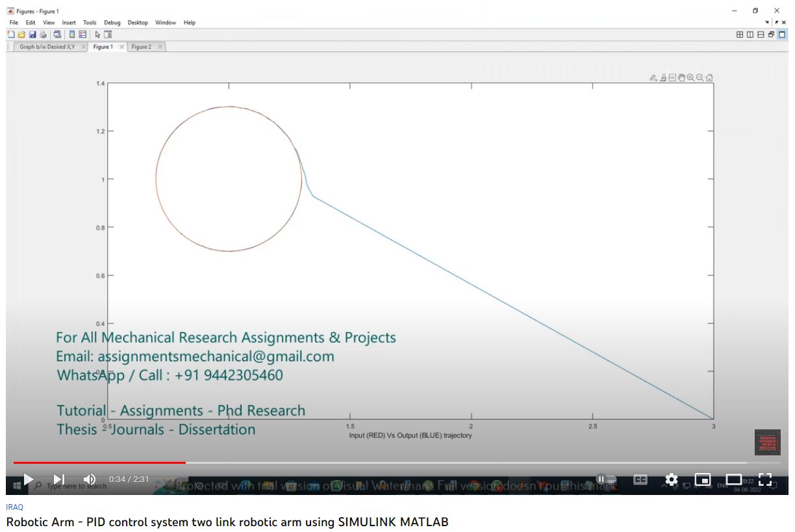Click the video title Robotic Arm PID control
The height and width of the screenshot is (532, 795).
tap(227, 522)
